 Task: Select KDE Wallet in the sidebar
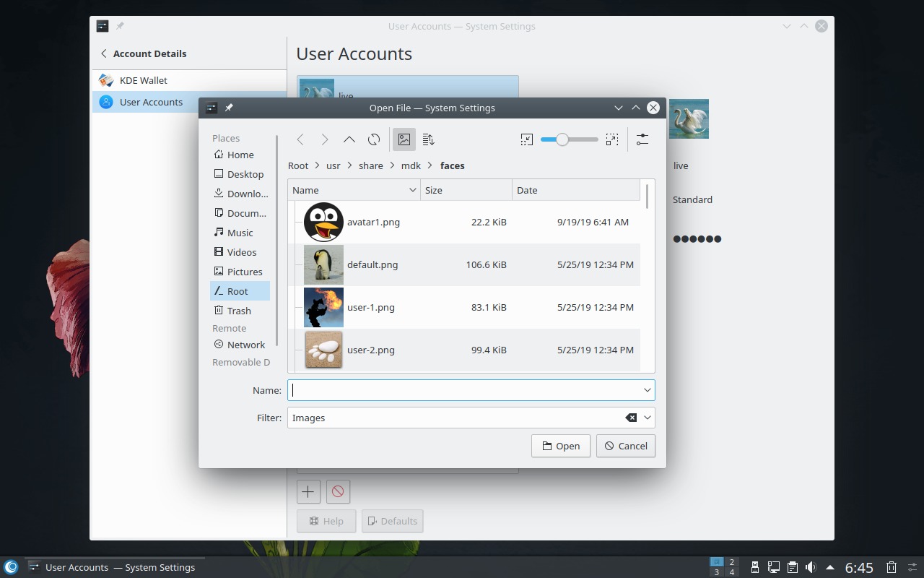(x=143, y=80)
